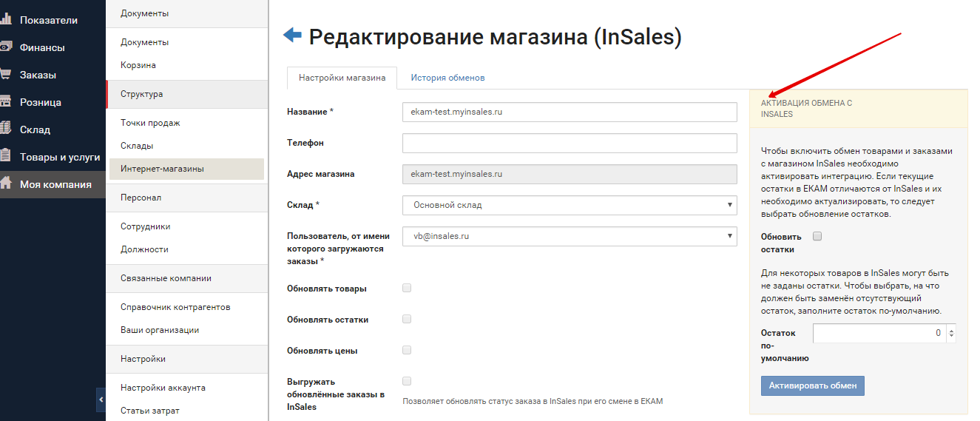Select Интернет-магазины submenu item

pos(186,169)
